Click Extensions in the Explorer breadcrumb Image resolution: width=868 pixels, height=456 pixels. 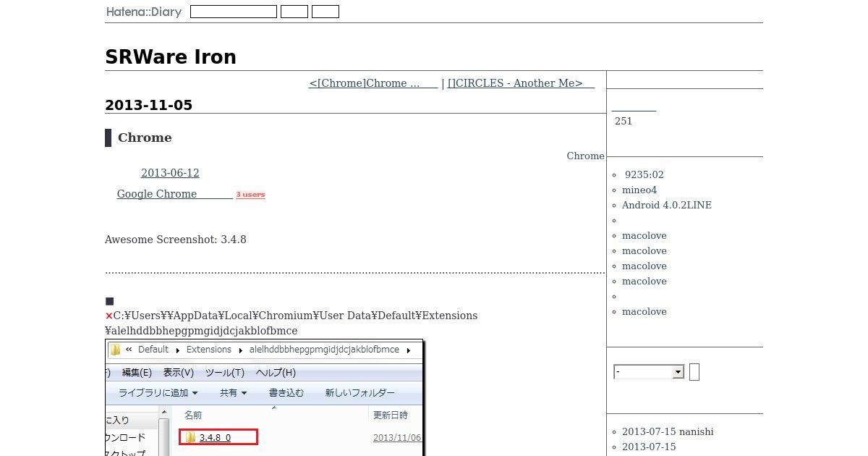pos(209,350)
